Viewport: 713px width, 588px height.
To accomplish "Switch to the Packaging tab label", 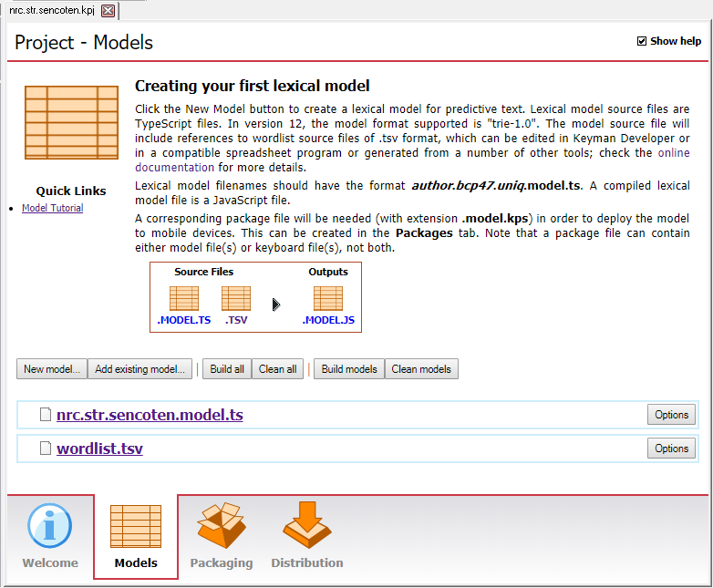I will [222, 562].
